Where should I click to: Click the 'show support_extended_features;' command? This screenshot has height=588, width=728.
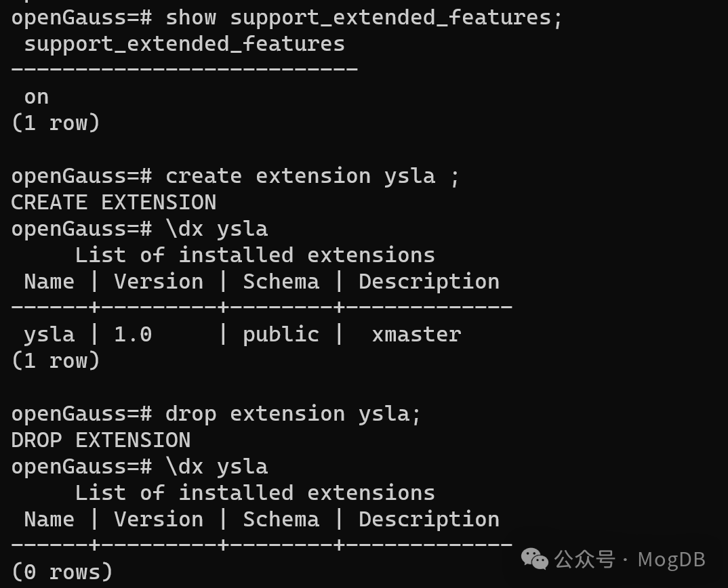(364, 18)
